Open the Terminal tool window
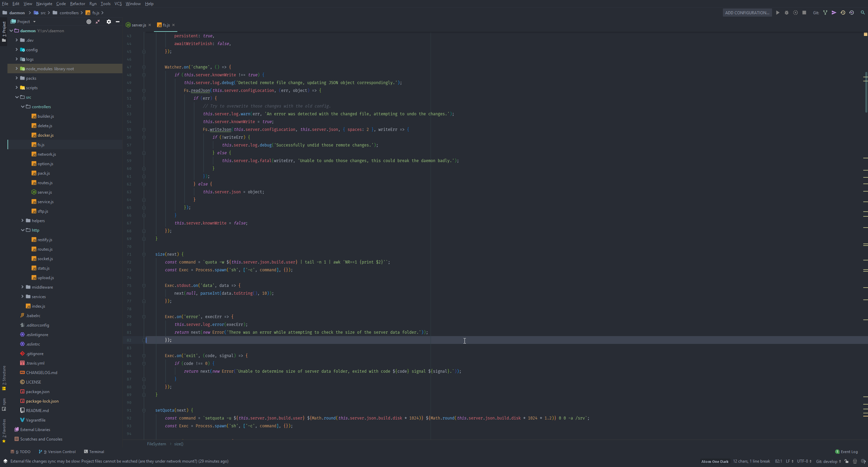868x467 pixels. 94,452
